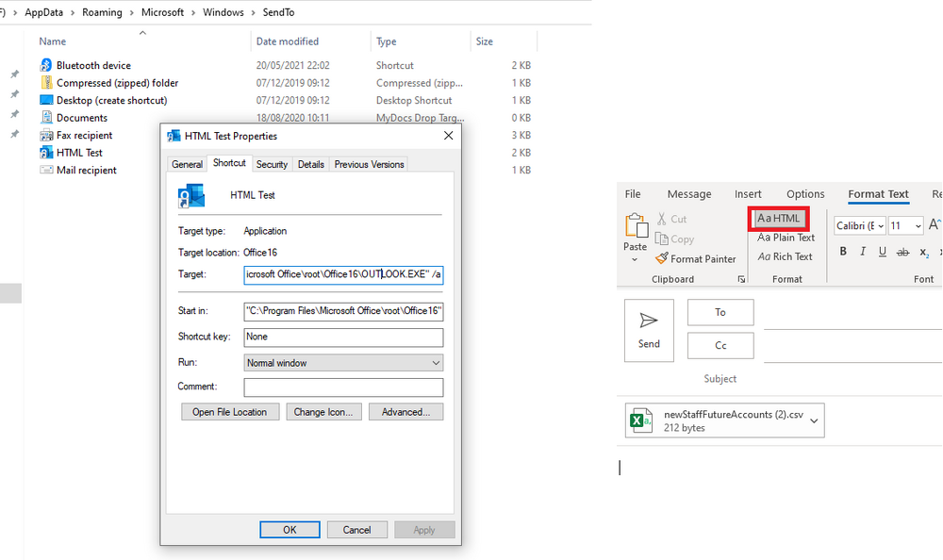Click the Excel icon of the CSV attachment
This screenshot has width=943, height=560.
tap(640, 420)
